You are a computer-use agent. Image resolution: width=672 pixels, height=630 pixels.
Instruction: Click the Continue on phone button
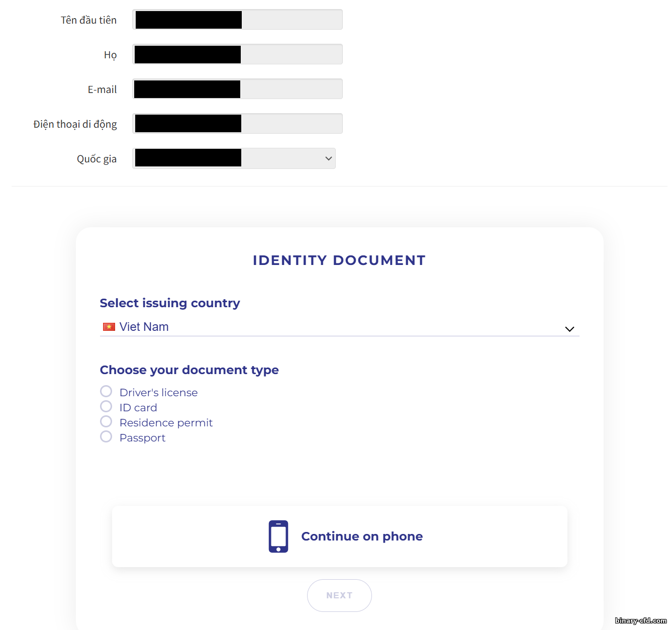[340, 536]
